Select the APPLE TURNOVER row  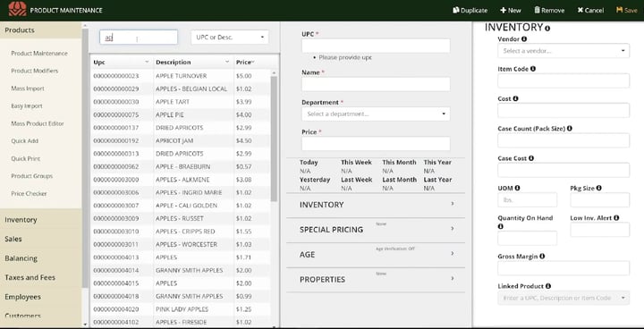point(181,76)
